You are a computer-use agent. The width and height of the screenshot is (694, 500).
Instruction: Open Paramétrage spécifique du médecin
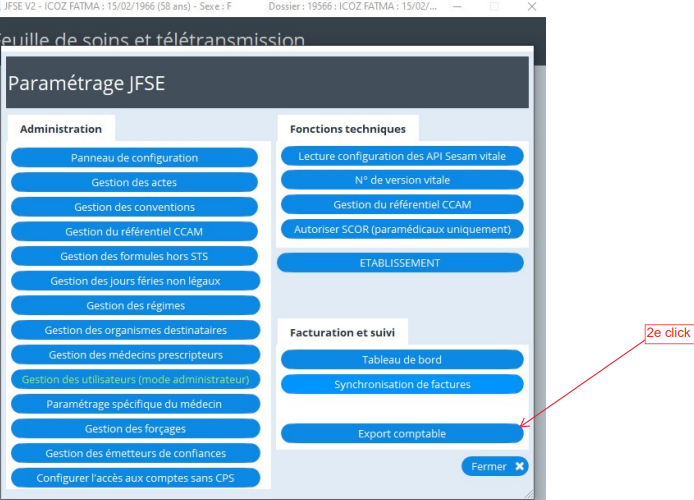pyautogui.click(x=134, y=404)
